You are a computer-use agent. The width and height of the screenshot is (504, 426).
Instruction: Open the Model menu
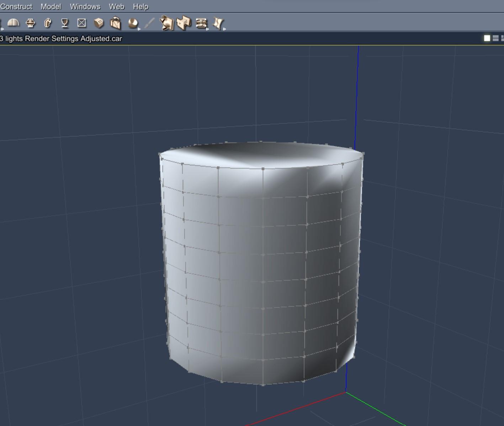[51, 6]
